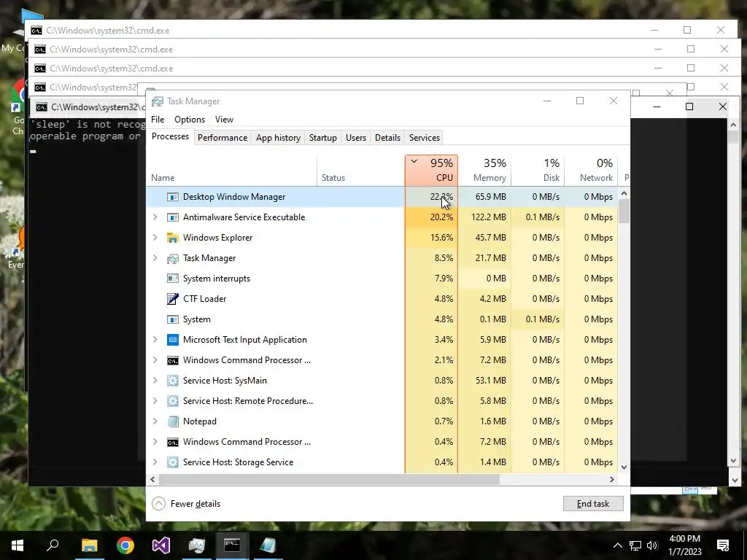Open the Action Center notifications icon
The width and height of the screenshot is (747, 560).
[x=723, y=545]
